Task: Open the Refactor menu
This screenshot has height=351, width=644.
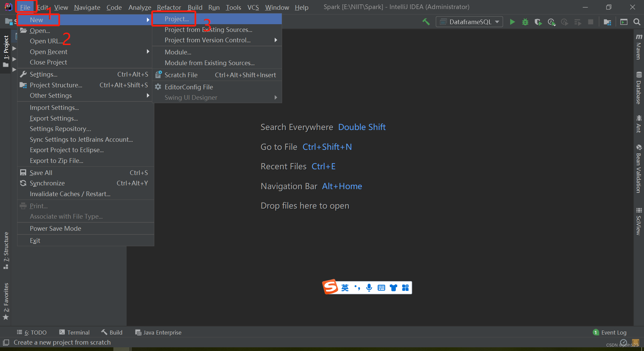Action: click(x=169, y=7)
